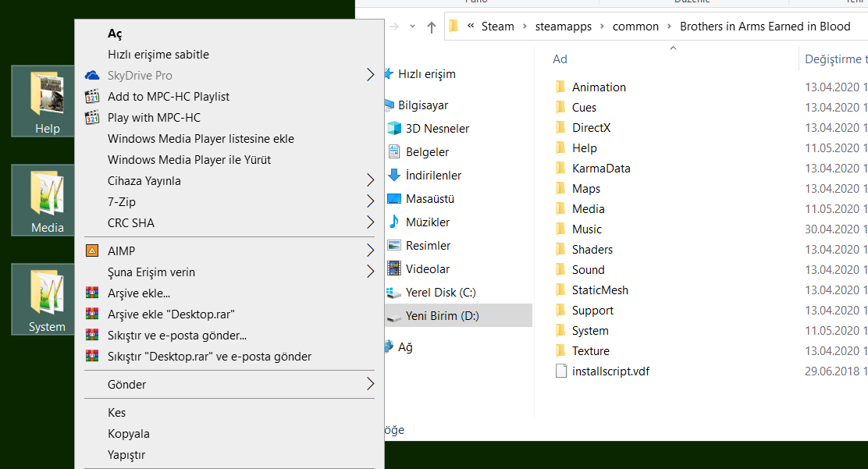Sort by the Değiştirme column header
This screenshot has width=868, height=469.
coord(835,59)
